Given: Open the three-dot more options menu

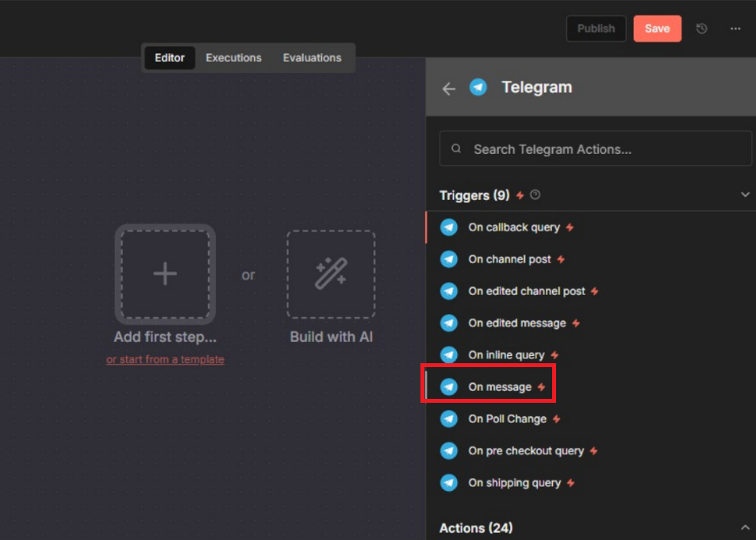Looking at the screenshot, I should coord(735,29).
